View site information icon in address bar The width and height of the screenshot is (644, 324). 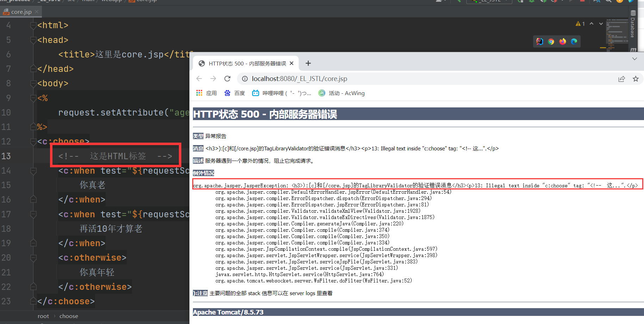point(245,79)
